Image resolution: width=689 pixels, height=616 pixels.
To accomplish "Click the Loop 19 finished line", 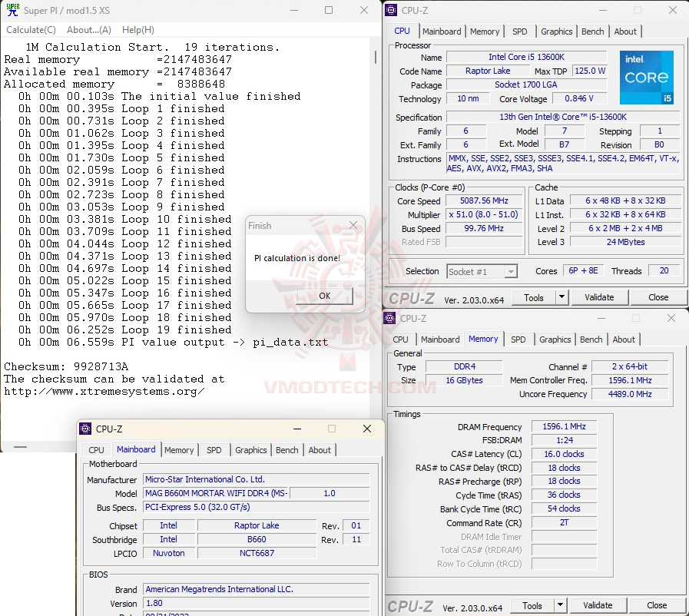I will point(124,330).
